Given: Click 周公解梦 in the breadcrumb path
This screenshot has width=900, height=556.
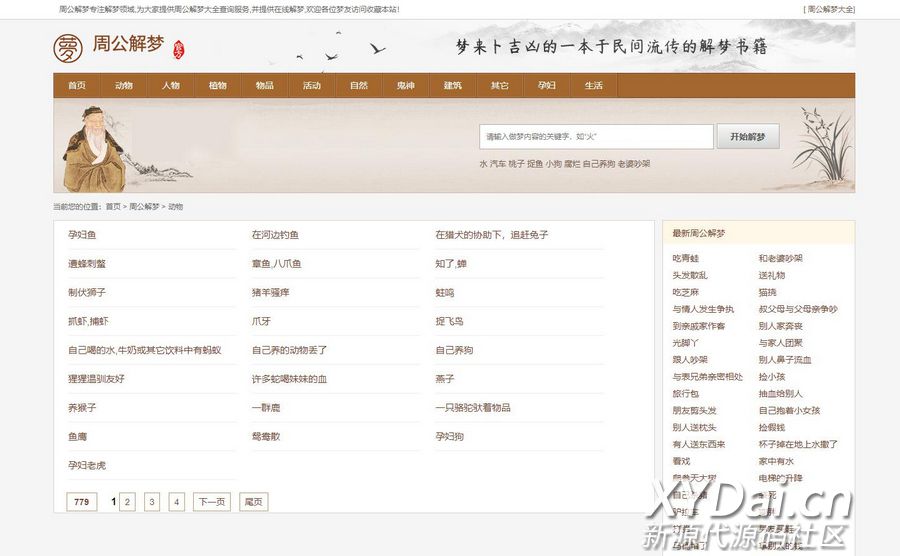Looking at the screenshot, I should (144, 207).
